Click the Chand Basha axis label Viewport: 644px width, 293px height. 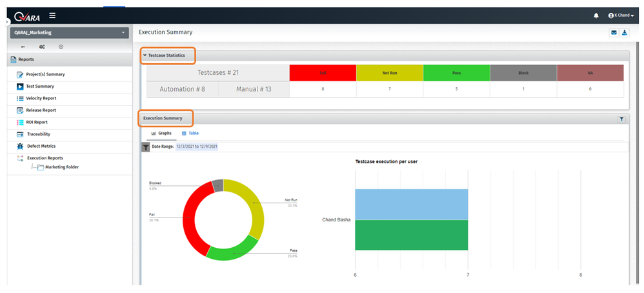[336, 220]
